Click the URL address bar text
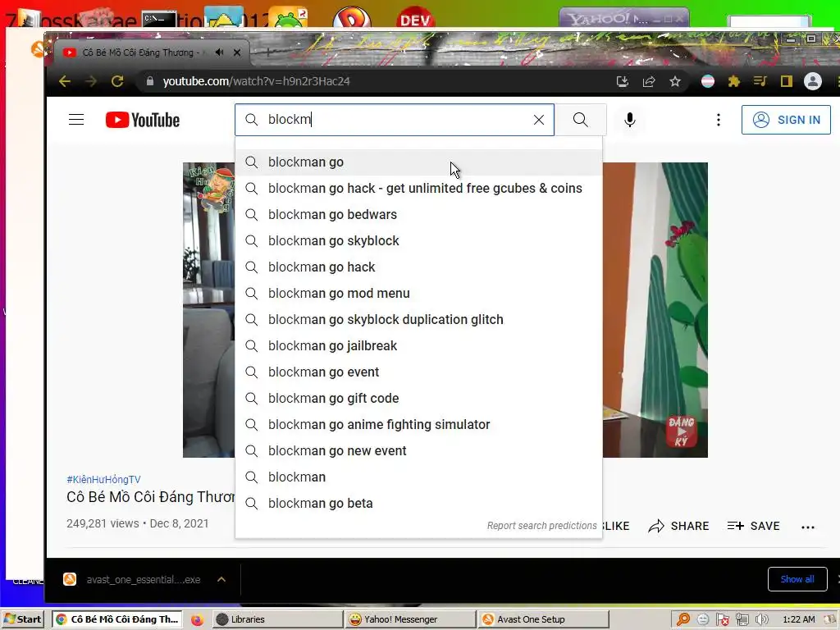The image size is (840, 630). (256, 81)
